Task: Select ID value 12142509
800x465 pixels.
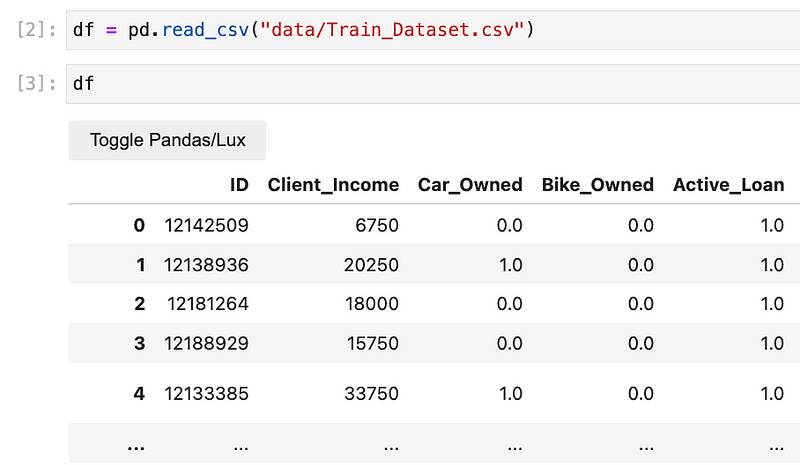Action: 206,225
